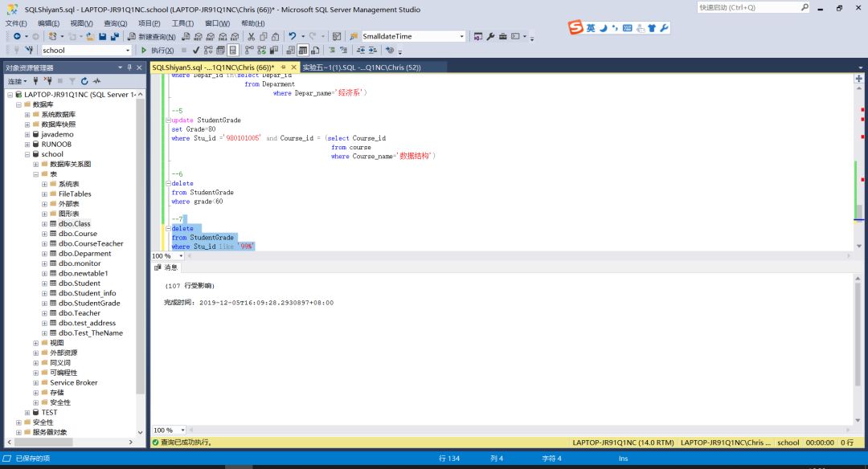
Task: Open the school database dropdown
Action: click(x=126, y=50)
